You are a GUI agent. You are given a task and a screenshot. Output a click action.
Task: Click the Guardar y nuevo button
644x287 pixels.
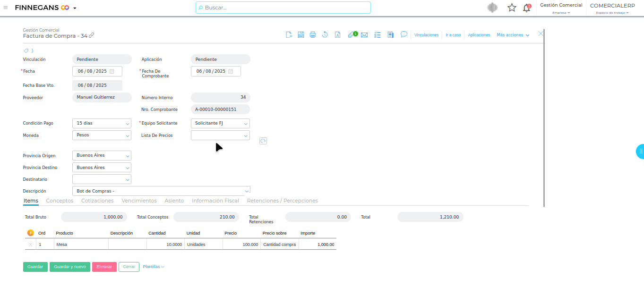[x=69, y=267]
